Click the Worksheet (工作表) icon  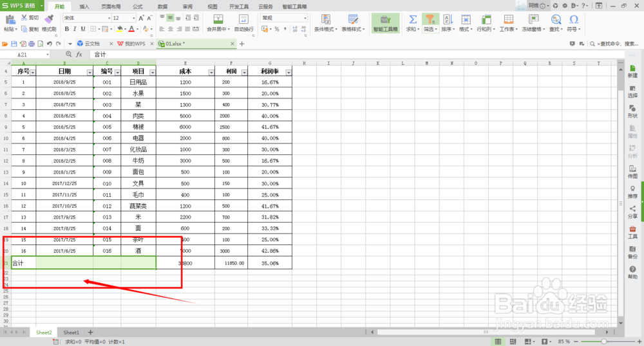coord(509,19)
